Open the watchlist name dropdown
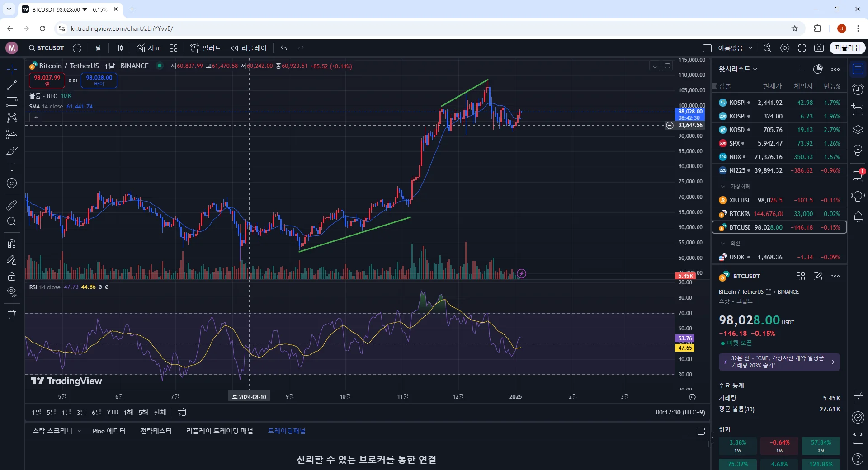Image resolution: width=868 pixels, height=470 pixels. coord(738,69)
